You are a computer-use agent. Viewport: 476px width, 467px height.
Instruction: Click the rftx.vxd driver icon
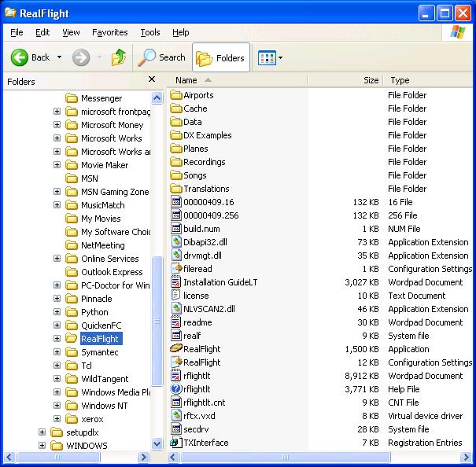point(176,415)
